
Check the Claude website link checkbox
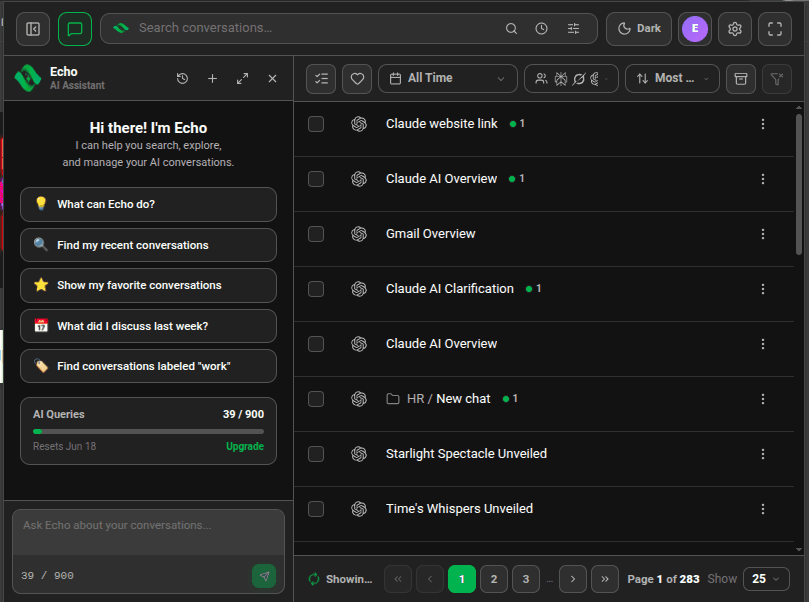(x=316, y=124)
